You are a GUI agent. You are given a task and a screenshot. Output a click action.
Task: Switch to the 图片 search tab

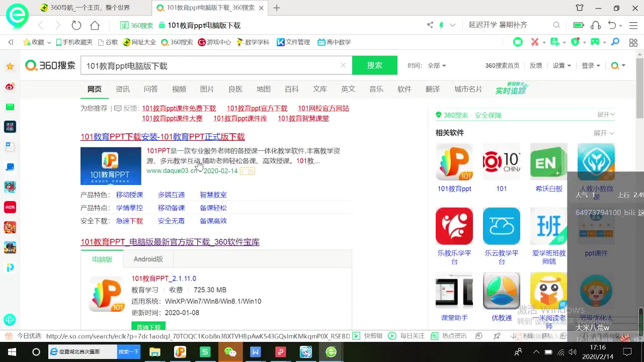pyautogui.click(x=207, y=89)
